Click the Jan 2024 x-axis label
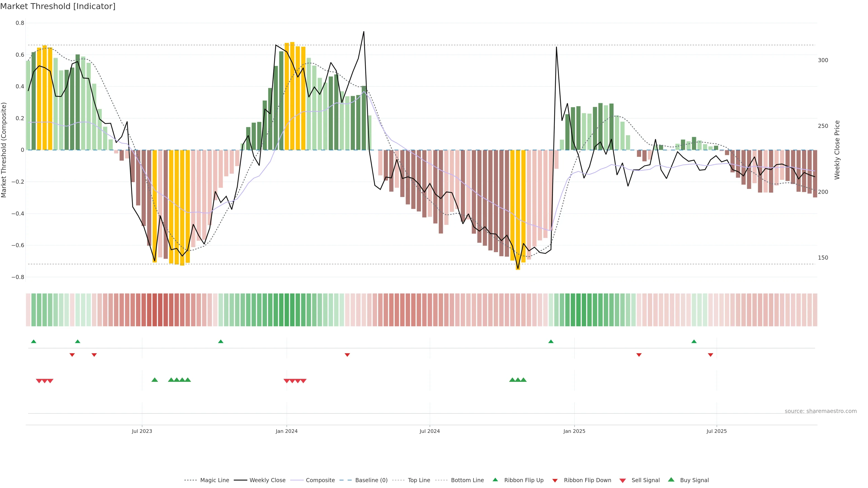The height and width of the screenshot is (488, 868). click(x=286, y=431)
